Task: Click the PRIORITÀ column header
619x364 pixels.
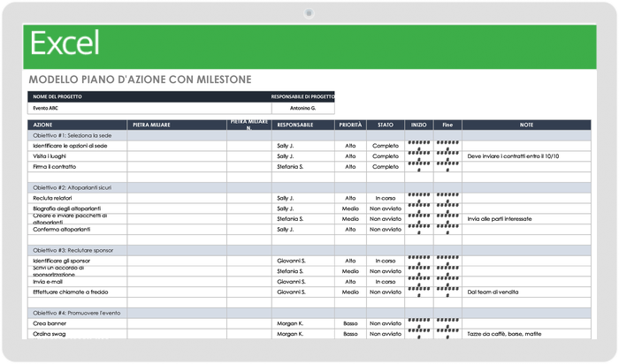Action: tap(350, 125)
